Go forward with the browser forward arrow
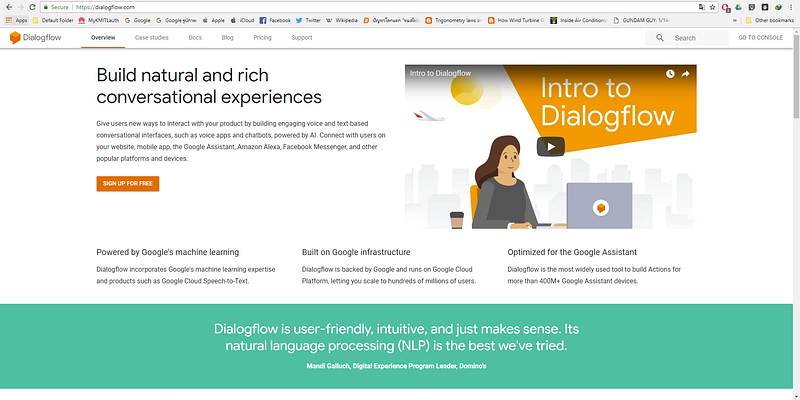800x400 pixels. 20,7
